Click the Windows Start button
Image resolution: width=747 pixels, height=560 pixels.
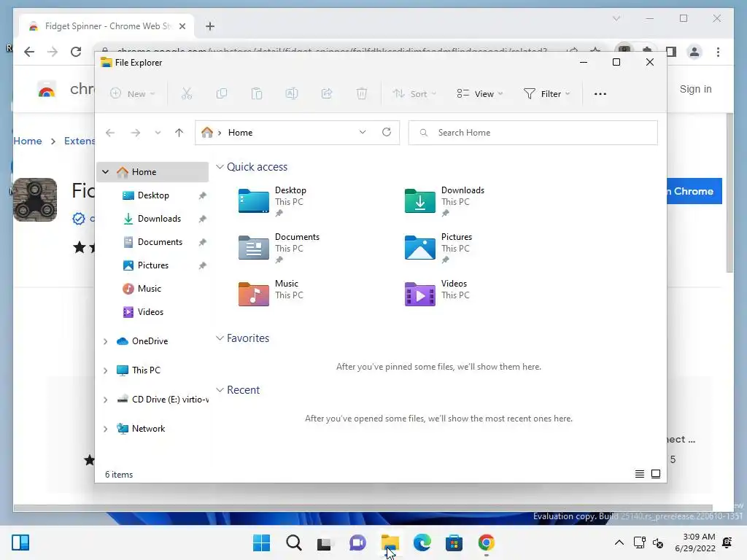pyautogui.click(x=262, y=542)
